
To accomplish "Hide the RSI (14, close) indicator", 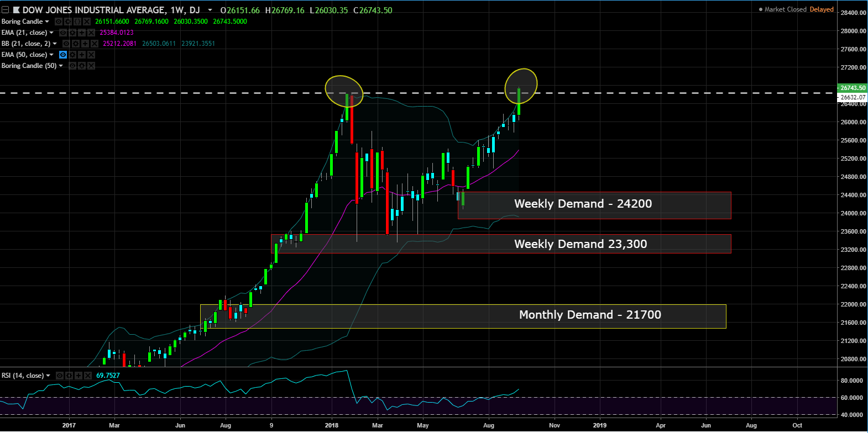I will [60, 376].
